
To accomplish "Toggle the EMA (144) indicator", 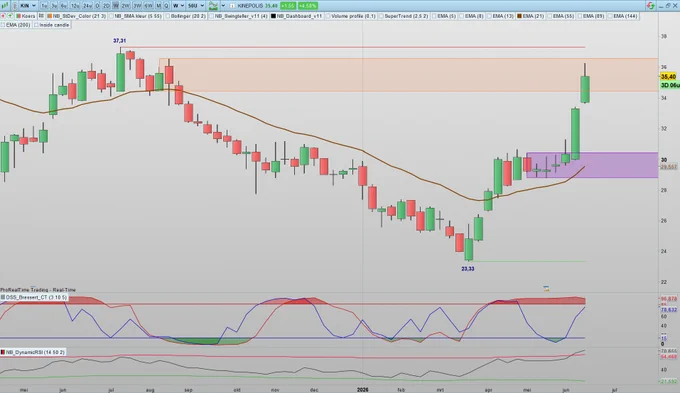I will (623, 16).
